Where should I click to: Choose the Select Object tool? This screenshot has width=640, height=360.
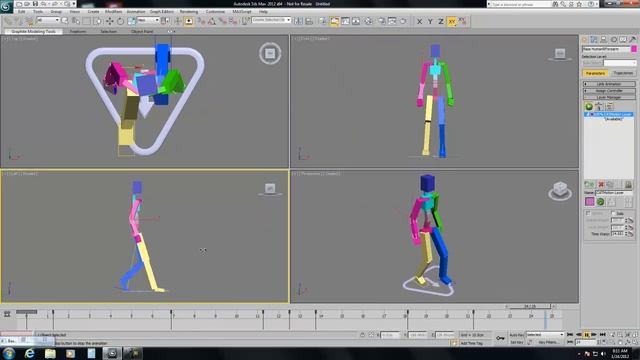(65, 21)
